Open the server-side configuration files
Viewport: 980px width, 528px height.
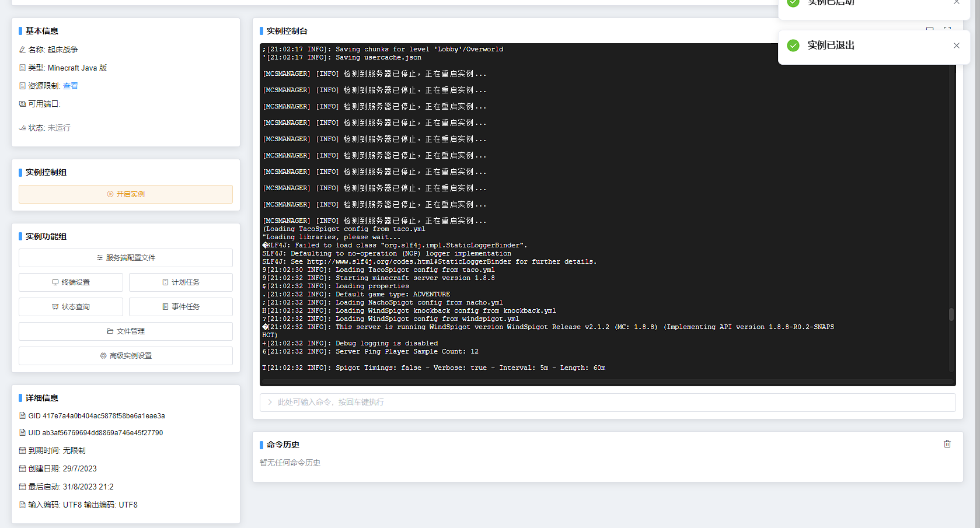pos(125,257)
